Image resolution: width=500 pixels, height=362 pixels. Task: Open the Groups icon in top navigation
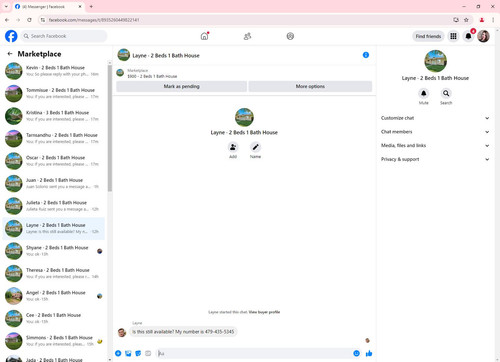[290, 36]
